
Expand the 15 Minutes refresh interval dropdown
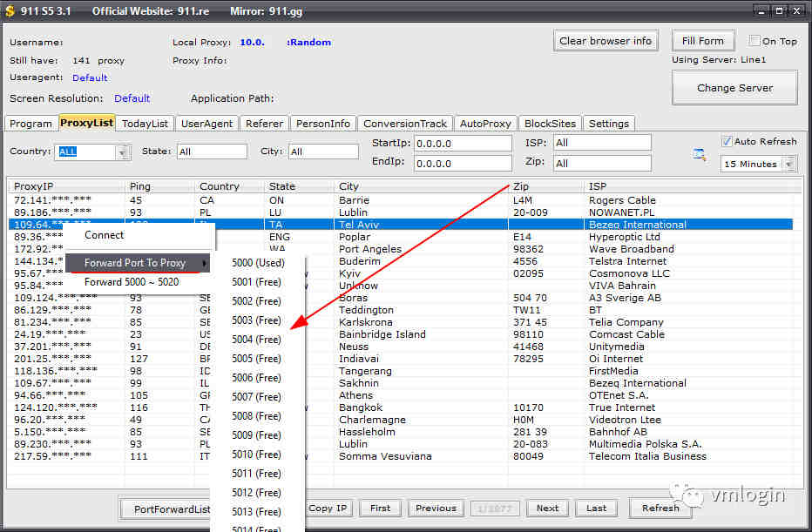click(x=788, y=164)
